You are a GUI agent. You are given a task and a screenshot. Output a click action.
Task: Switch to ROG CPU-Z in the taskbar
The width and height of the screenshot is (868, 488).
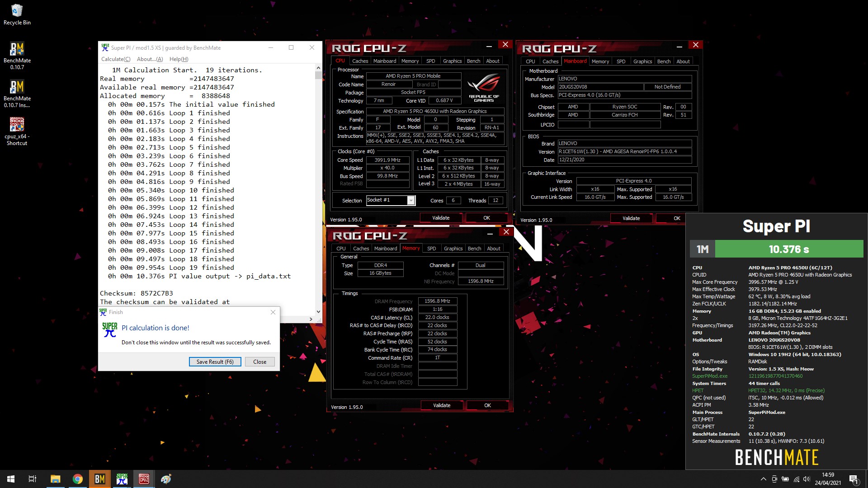pos(144,479)
